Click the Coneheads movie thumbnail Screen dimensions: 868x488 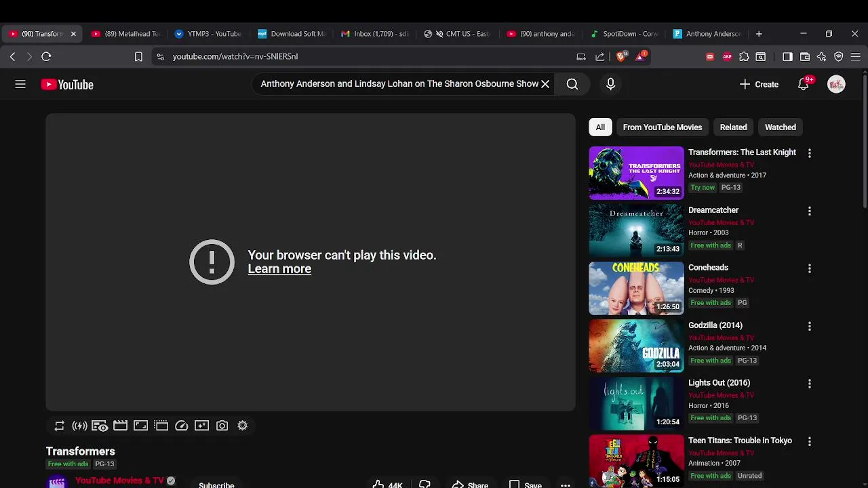pyautogui.click(x=636, y=288)
